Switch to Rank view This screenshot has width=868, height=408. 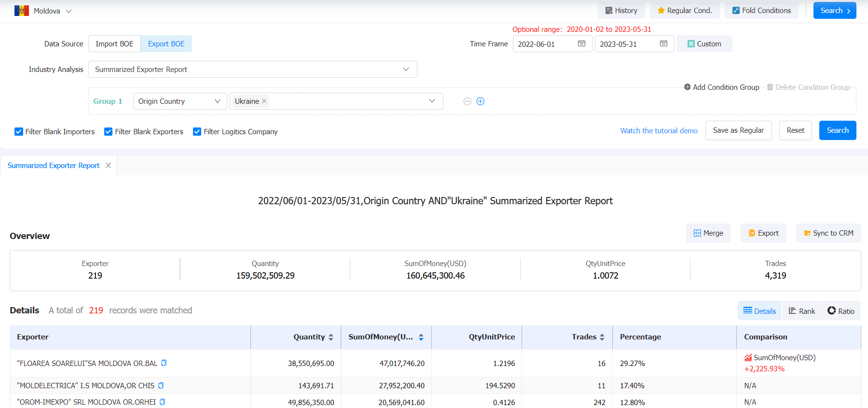coord(802,311)
